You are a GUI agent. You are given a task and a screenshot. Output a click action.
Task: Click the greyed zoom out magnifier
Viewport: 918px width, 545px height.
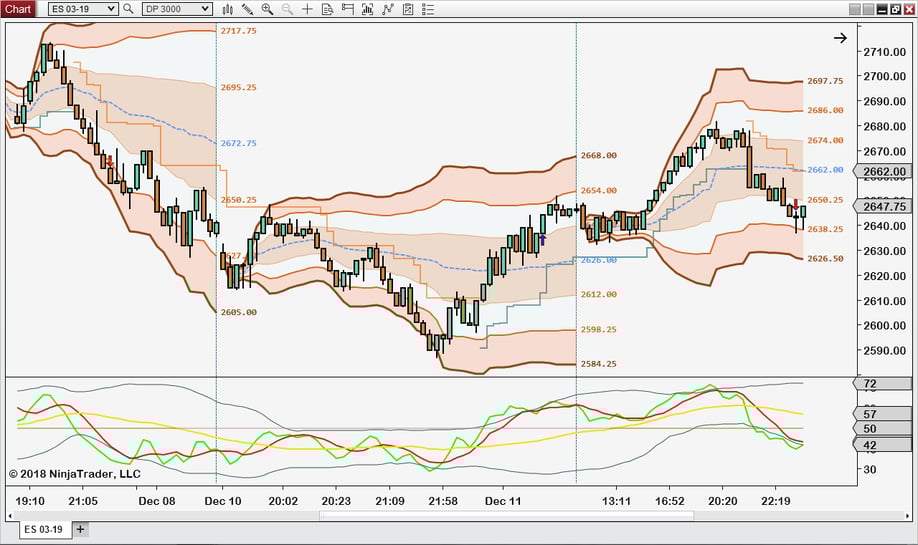[x=288, y=9]
